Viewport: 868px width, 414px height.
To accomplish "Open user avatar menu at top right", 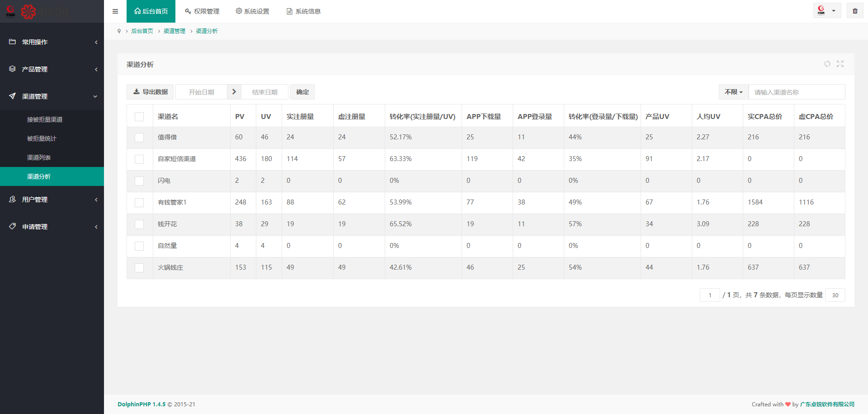I will [826, 11].
